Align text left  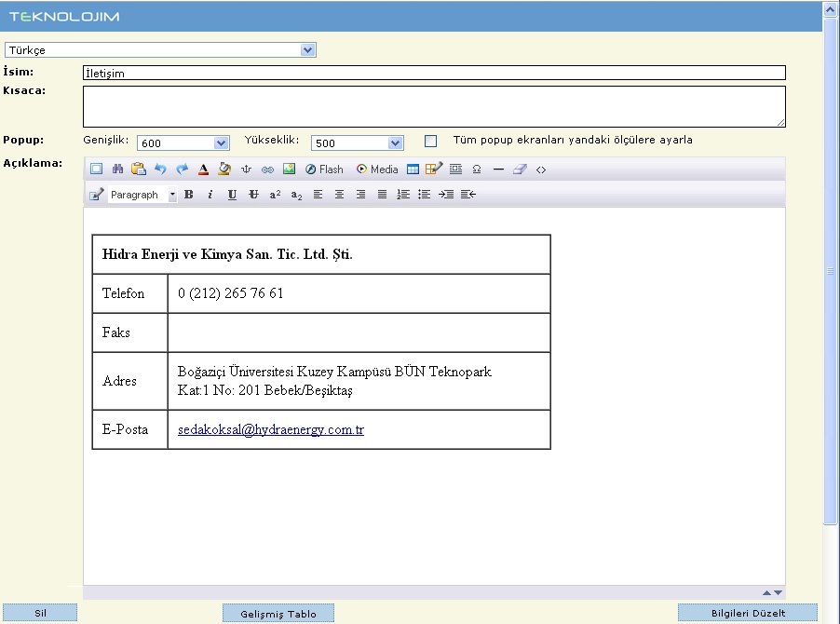tap(318, 195)
